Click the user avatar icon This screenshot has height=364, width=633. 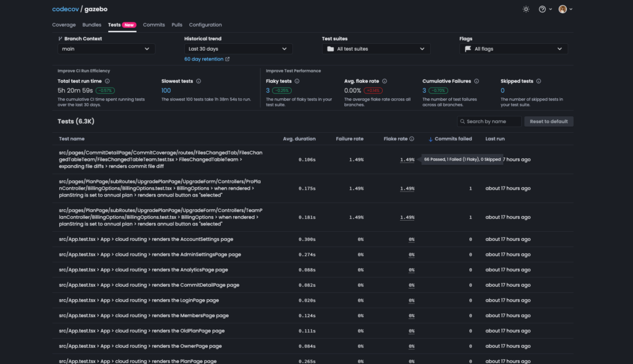click(562, 10)
